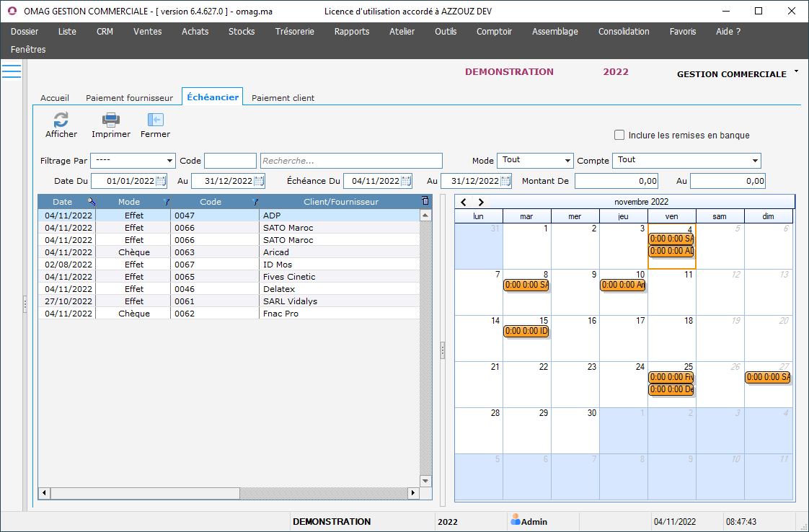
Task: Expand the Compte combo box
Action: [x=755, y=161]
